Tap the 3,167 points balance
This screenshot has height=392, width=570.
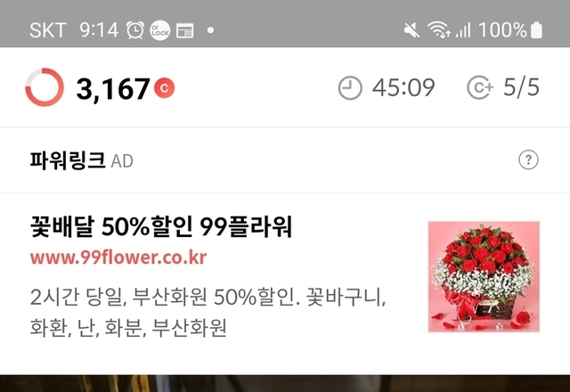tap(113, 89)
